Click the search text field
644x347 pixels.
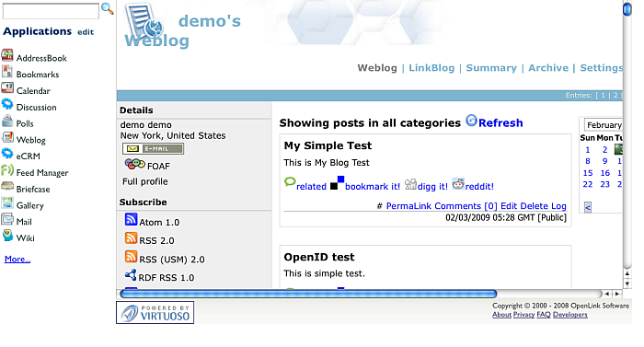[51, 11]
